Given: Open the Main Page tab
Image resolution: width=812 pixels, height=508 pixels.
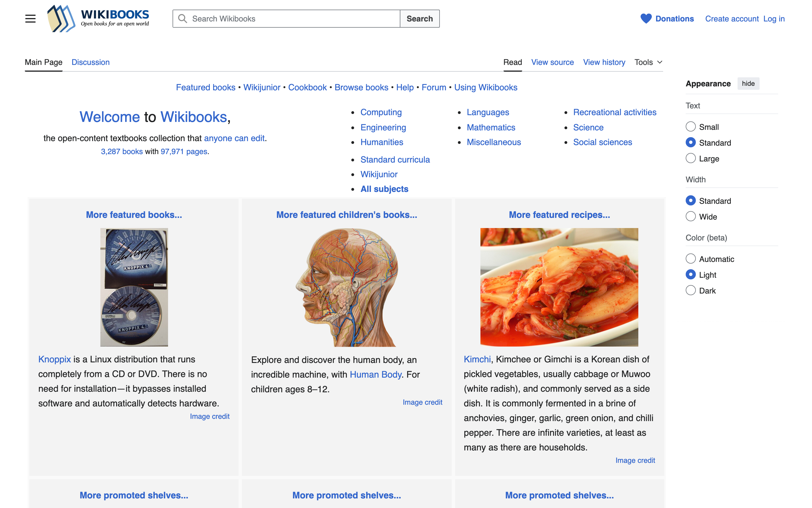Looking at the screenshot, I should [44, 62].
